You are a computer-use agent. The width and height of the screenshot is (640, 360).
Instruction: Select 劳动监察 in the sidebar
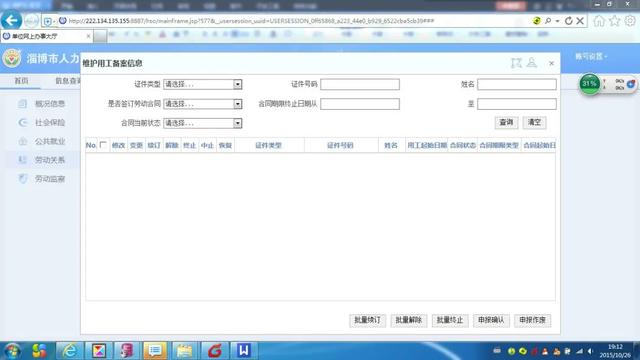50,178
